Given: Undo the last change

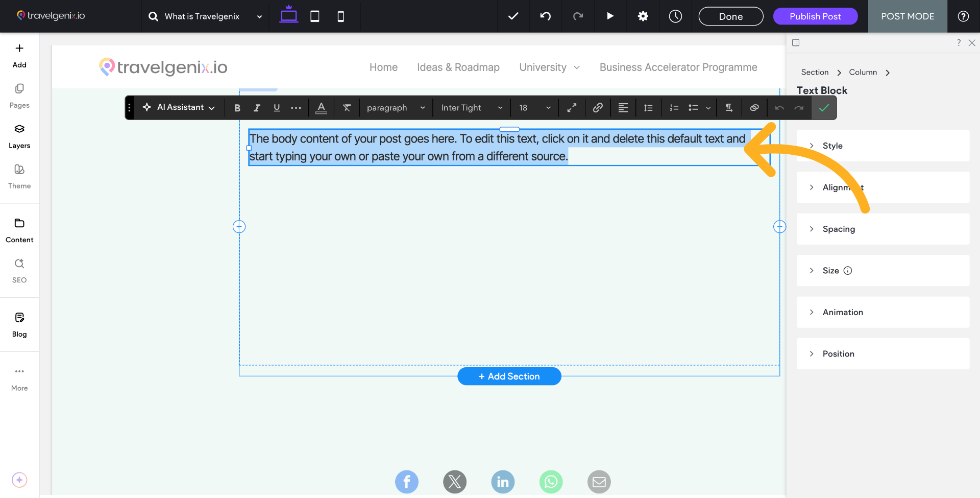Looking at the screenshot, I should (x=545, y=16).
